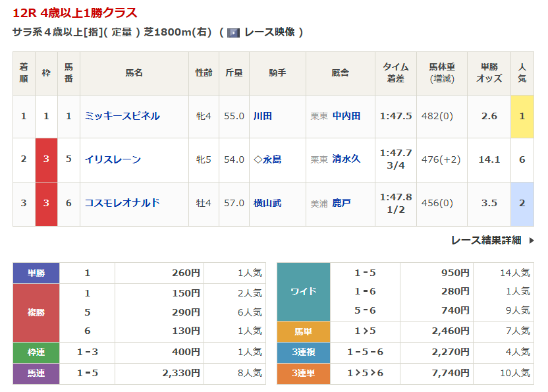Open レース結果詳細 full race results

pos(486,240)
